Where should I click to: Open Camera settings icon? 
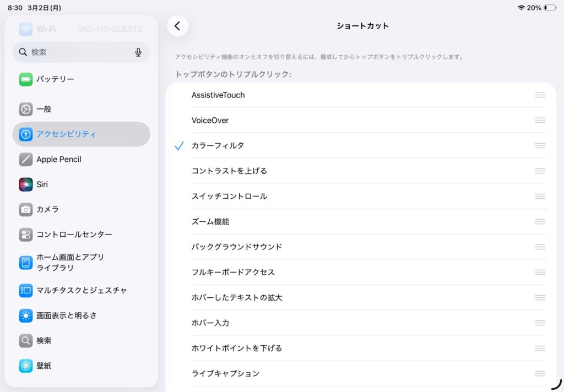26,209
